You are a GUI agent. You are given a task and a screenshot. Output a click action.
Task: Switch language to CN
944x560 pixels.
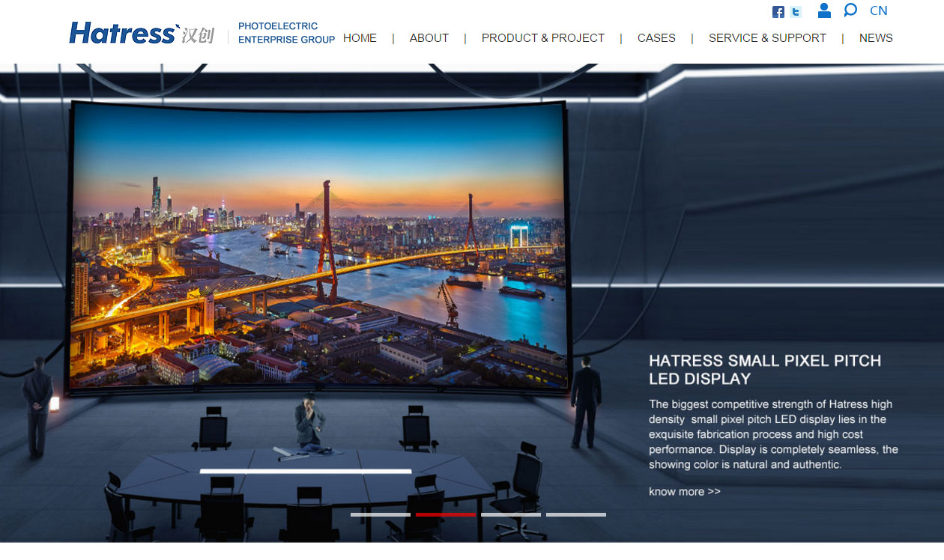pyautogui.click(x=879, y=10)
